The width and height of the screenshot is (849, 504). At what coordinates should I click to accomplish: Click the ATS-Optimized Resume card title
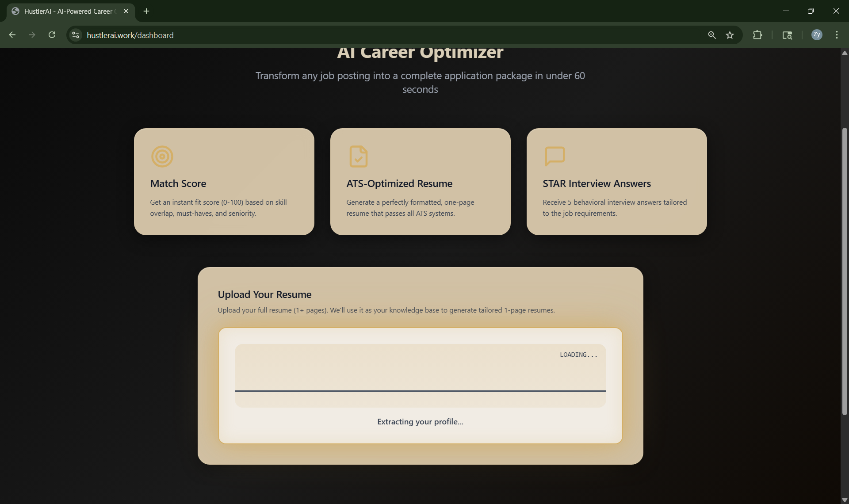point(399,183)
